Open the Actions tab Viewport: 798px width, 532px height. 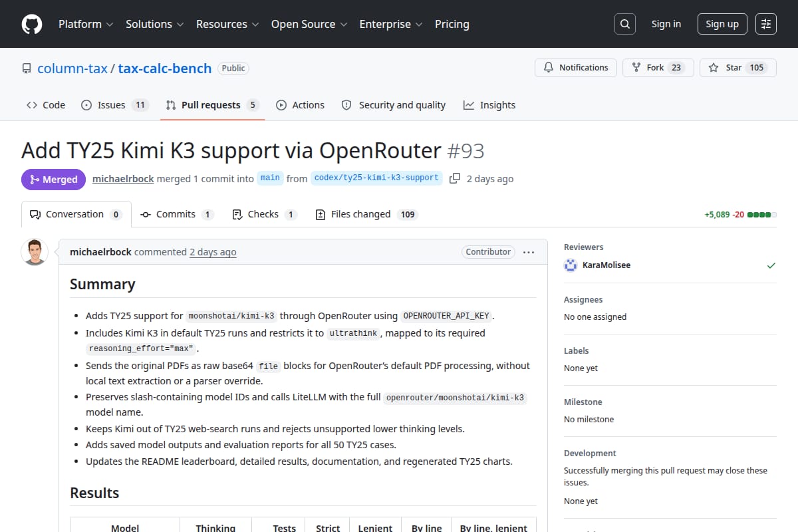300,105
